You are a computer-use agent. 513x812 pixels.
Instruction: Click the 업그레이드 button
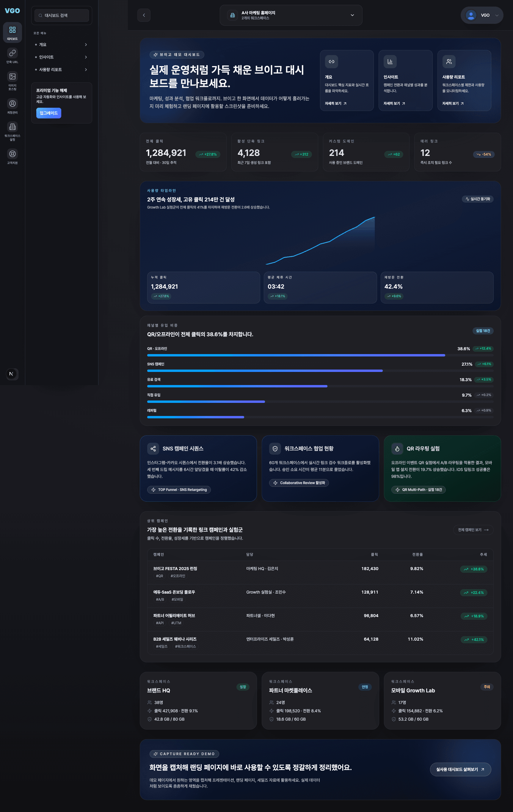coord(48,113)
